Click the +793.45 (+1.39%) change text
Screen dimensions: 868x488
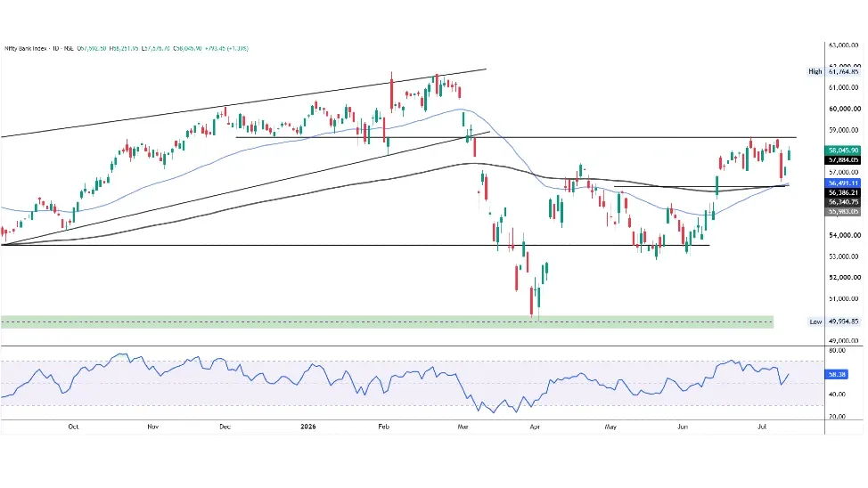coord(226,49)
